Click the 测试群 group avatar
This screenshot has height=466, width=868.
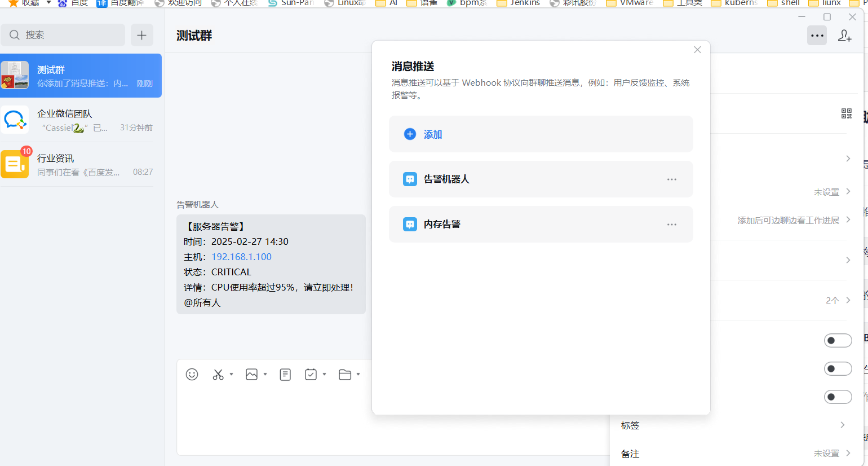click(x=15, y=75)
